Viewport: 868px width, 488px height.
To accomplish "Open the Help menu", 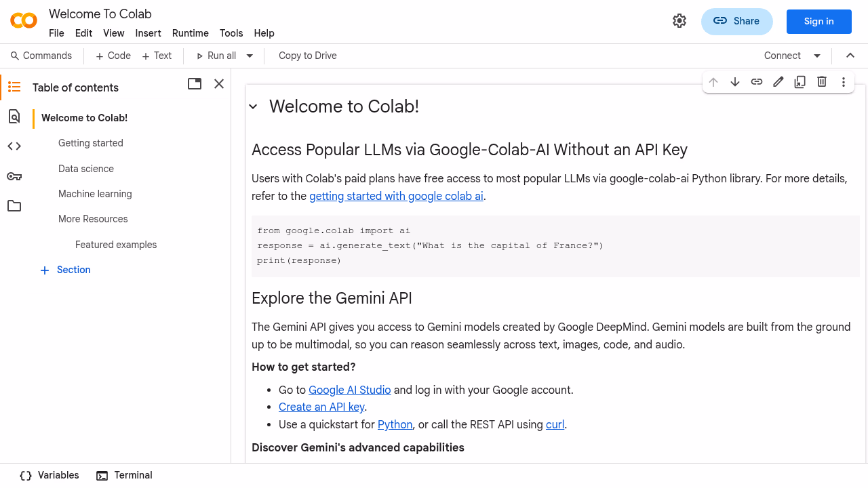I will point(264,33).
